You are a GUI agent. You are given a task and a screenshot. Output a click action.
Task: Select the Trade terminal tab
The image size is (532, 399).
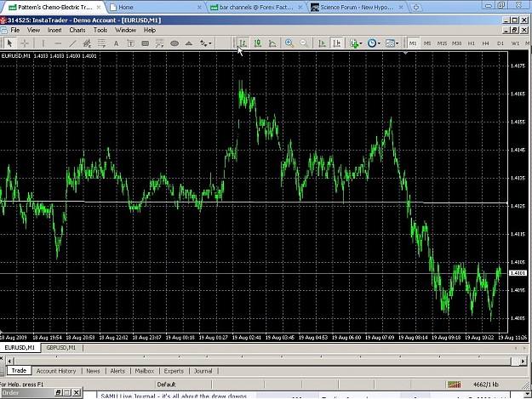(x=19, y=371)
